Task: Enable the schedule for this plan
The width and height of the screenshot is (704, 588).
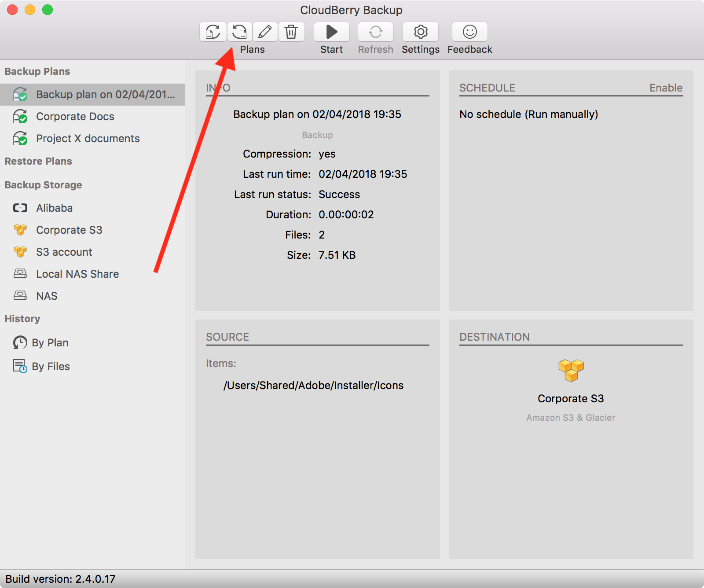Action: 666,88
